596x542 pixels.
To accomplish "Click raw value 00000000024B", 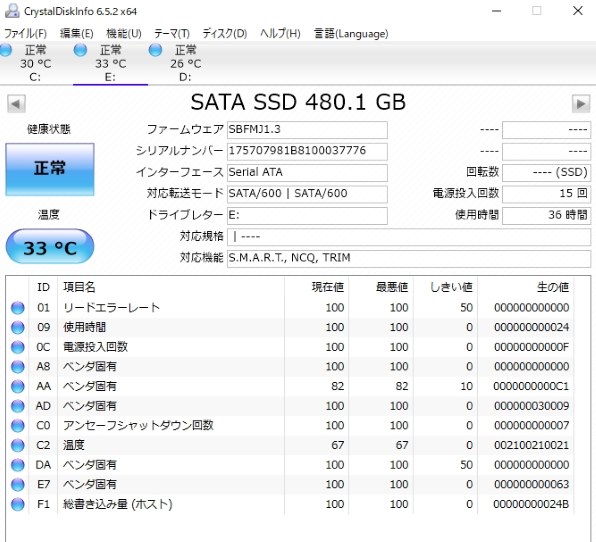I will (x=531, y=504).
